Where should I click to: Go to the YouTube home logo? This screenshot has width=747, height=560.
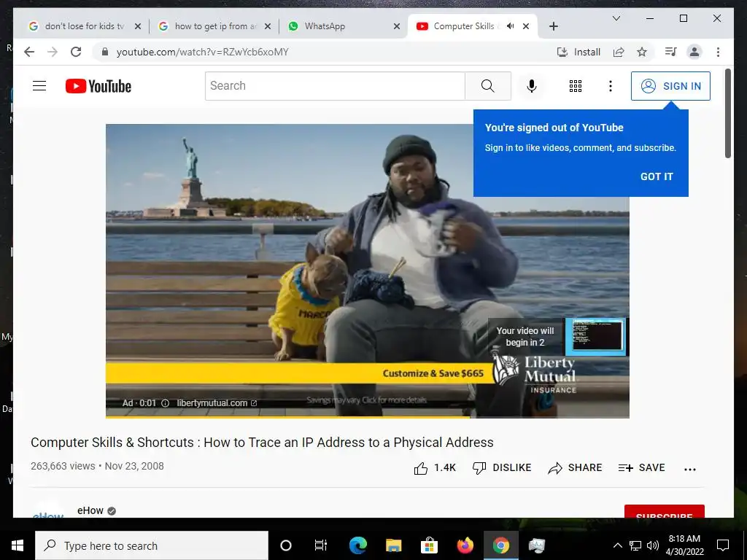point(98,86)
